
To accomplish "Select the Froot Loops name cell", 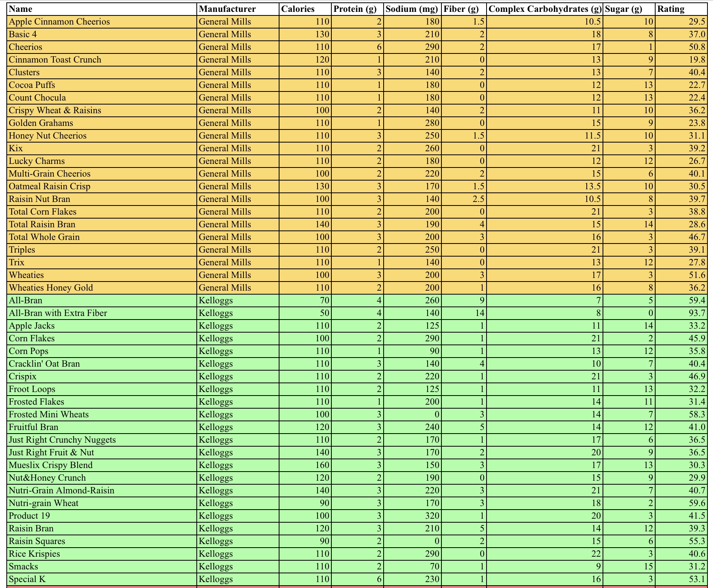I will (102, 389).
